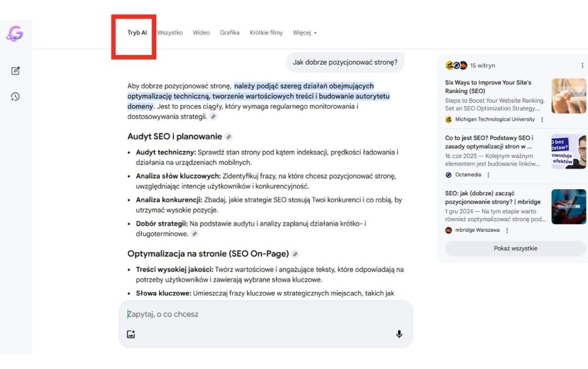Viewport: 588px width, 369px height.
Task: Open three-dot menu next to '15 witryn'
Action: click(582, 66)
